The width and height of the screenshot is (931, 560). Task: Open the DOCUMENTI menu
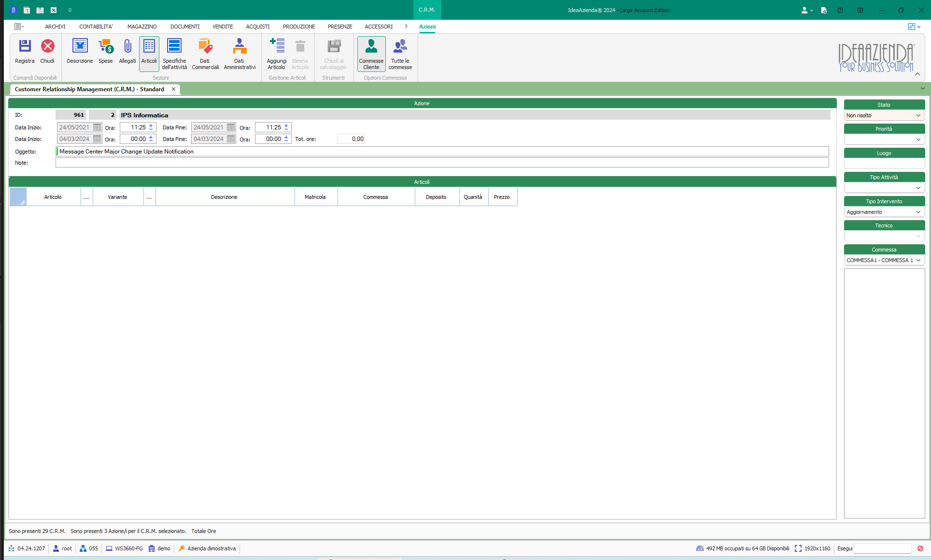click(185, 27)
